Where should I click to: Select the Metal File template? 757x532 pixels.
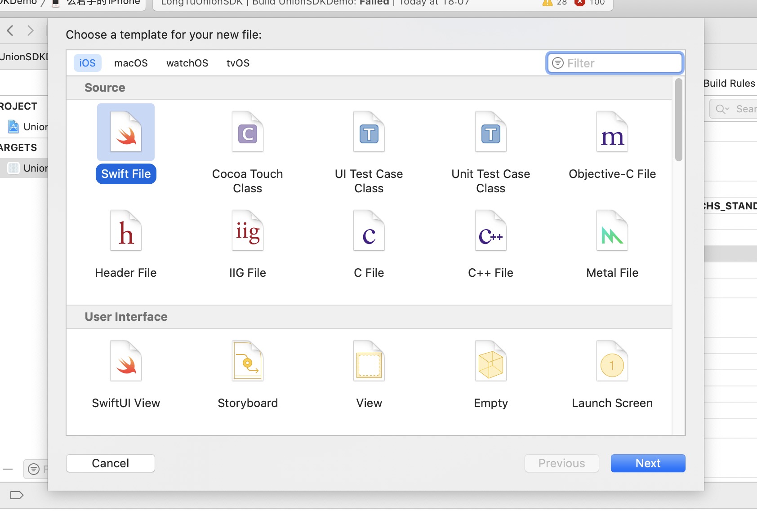[x=612, y=231]
